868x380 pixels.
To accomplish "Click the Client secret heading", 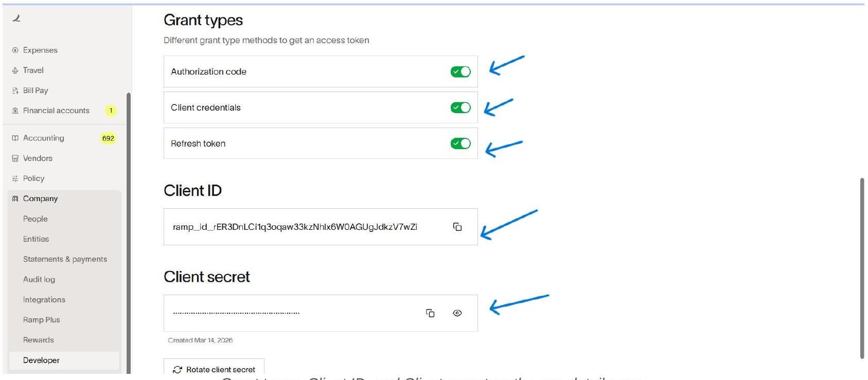I will click(x=207, y=277).
